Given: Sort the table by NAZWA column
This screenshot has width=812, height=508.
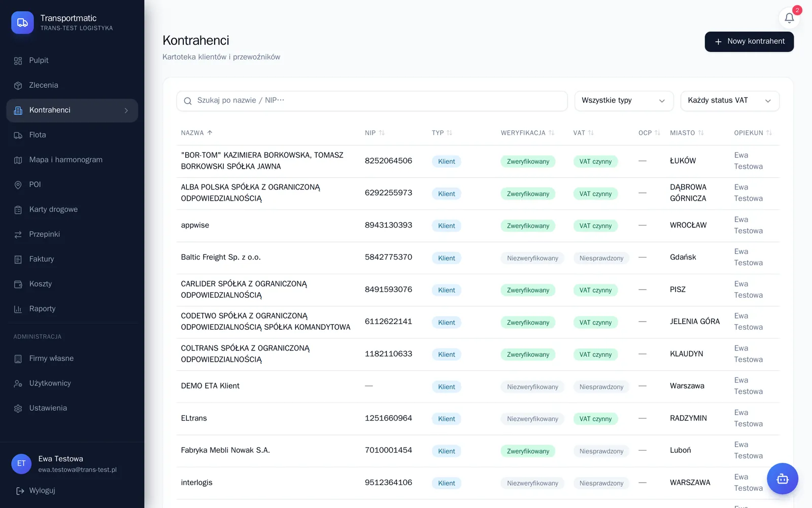Looking at the screenshot, I should click(196, 133).
